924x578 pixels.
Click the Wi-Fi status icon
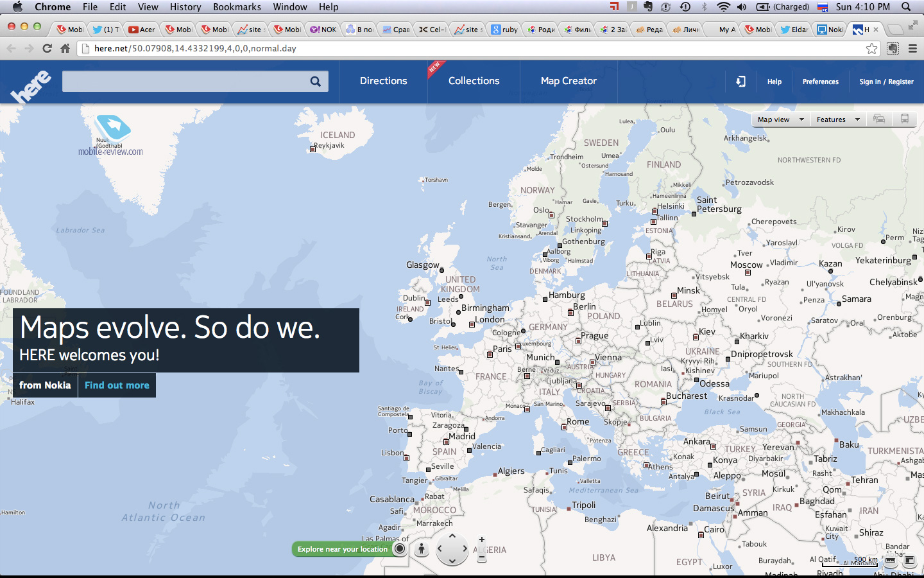click(x=723, y=7)
